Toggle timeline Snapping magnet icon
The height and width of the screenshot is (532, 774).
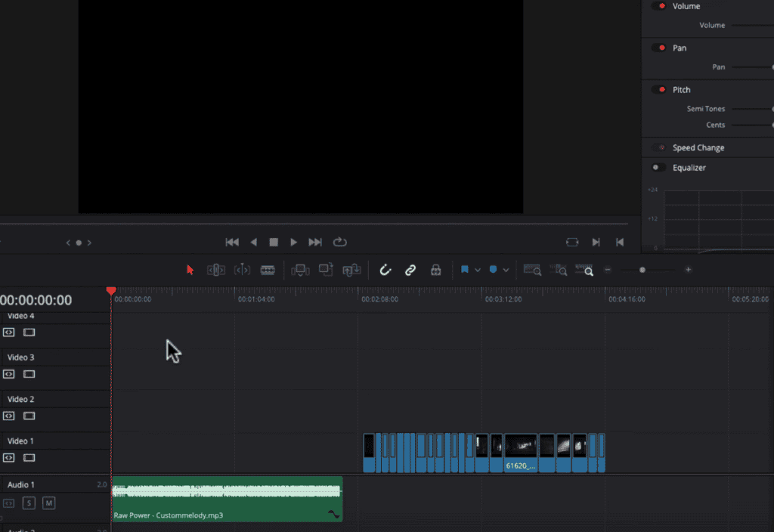[x=385, y=270]
